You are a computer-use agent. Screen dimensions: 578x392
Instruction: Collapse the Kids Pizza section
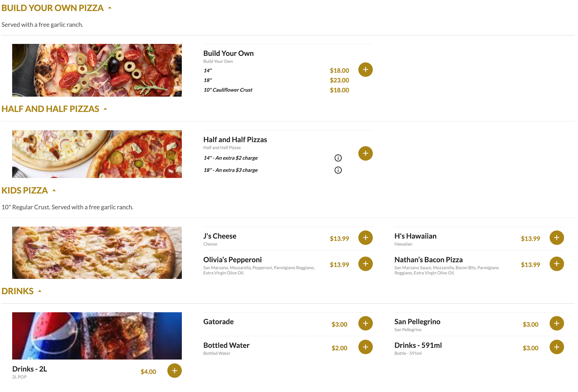point(54,191)
